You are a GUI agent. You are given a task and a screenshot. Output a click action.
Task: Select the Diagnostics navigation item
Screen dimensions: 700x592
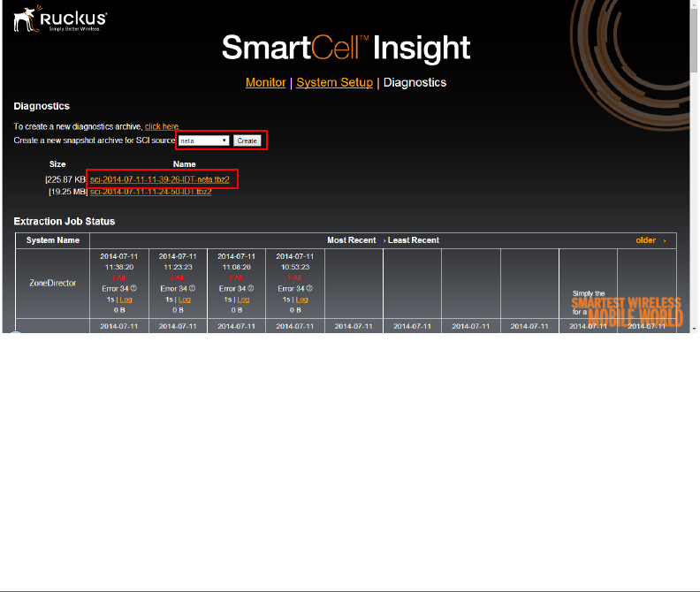tap(415, 82)
